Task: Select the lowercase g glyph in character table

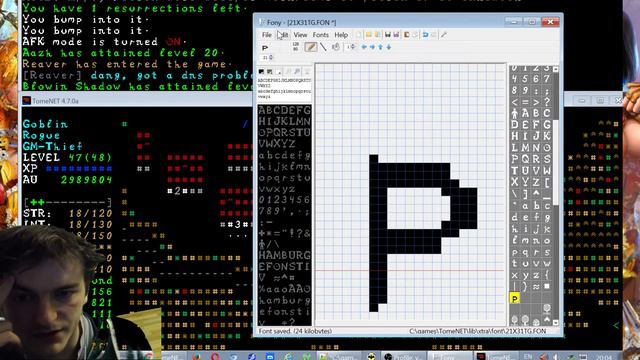Action: coord(547,217)
